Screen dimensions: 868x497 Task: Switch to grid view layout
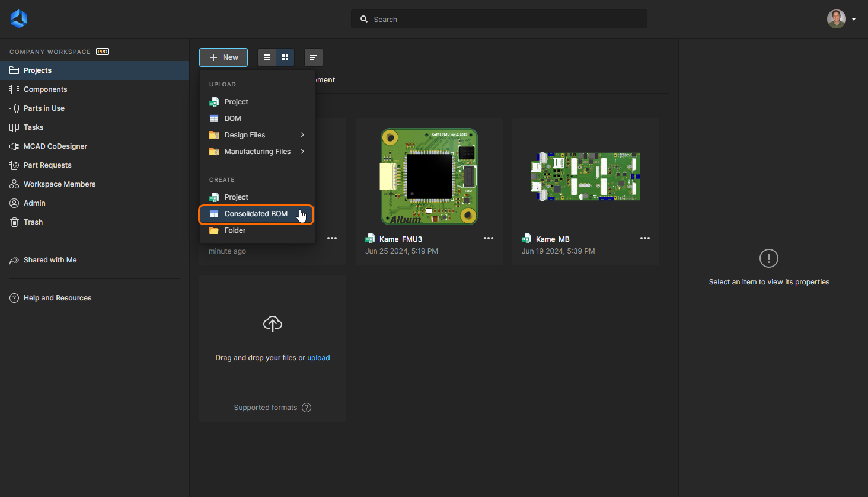(285, 57)
